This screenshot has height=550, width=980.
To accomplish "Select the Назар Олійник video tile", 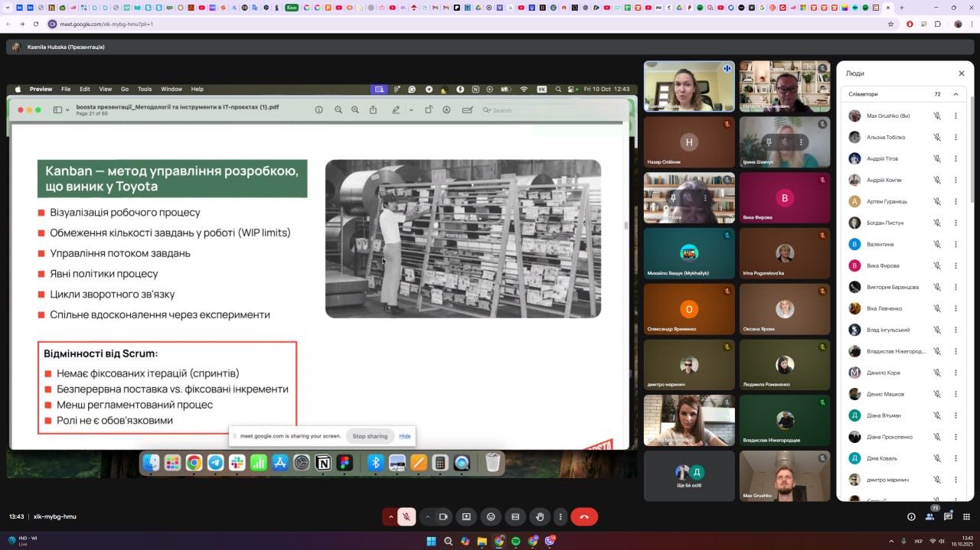I will click(x=689, y=142).
